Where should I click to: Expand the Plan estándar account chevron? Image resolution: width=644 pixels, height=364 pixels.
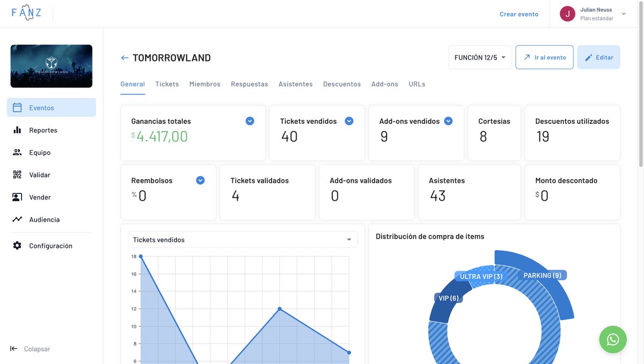click(x=623, y=13)
